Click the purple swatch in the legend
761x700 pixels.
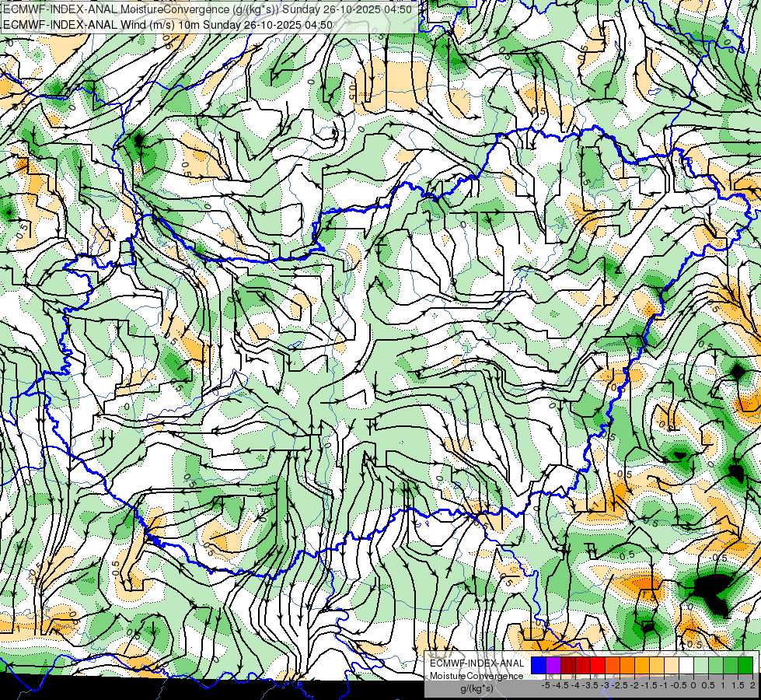553,666
